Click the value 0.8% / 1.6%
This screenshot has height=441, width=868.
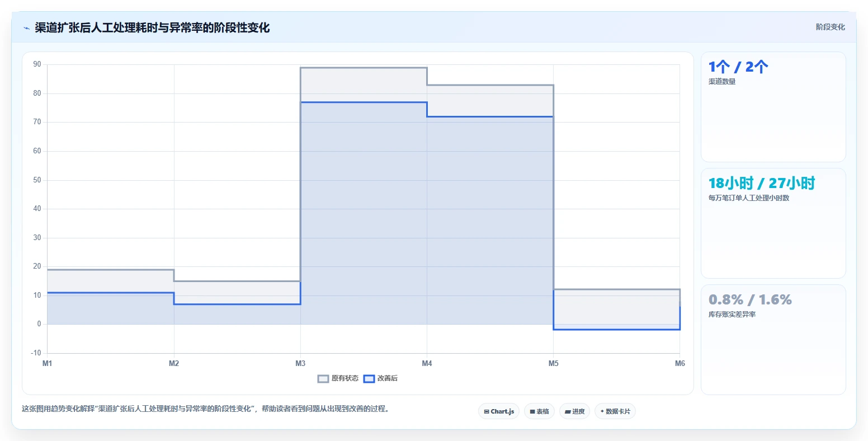(750, 300)
